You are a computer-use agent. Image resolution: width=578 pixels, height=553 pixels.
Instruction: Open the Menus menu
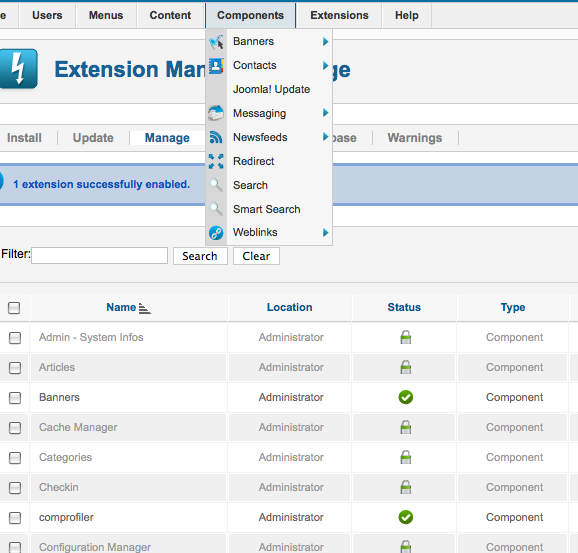[x=106, y=15]
